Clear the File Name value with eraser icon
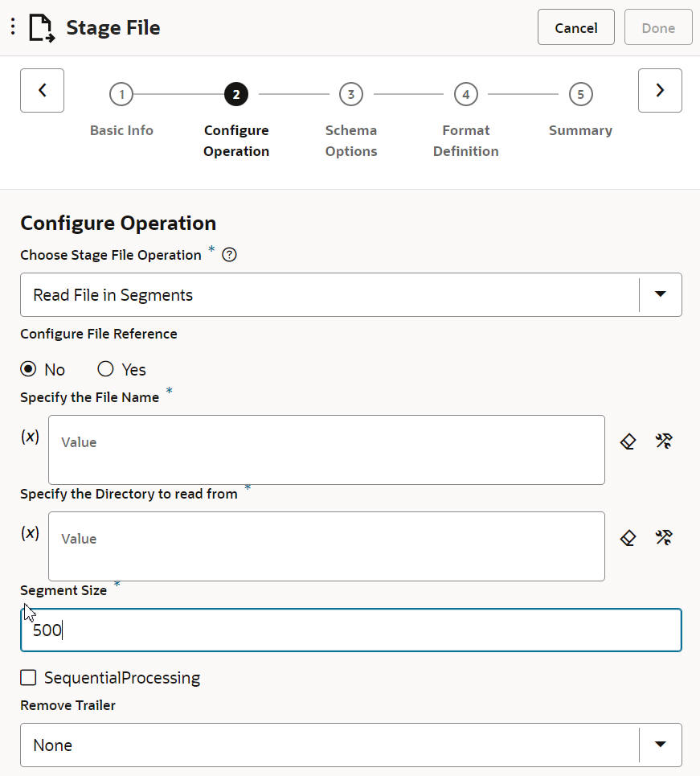700x776 pixels. click(x=628, y=441)
